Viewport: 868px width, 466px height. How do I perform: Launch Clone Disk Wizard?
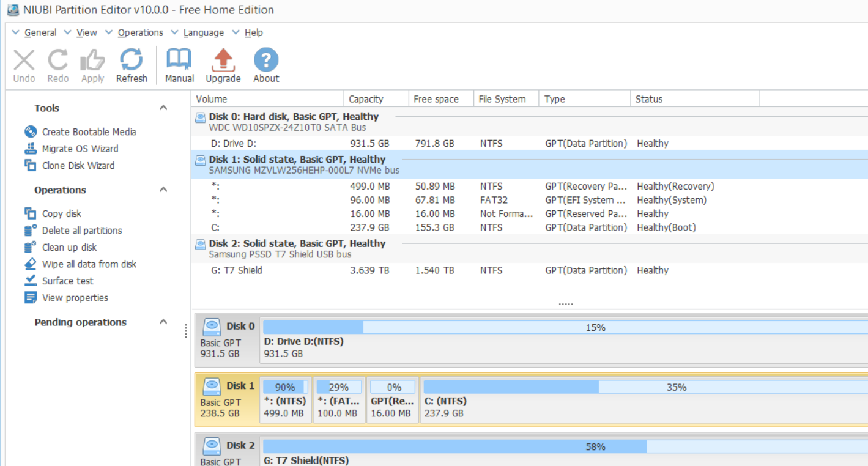78,165
